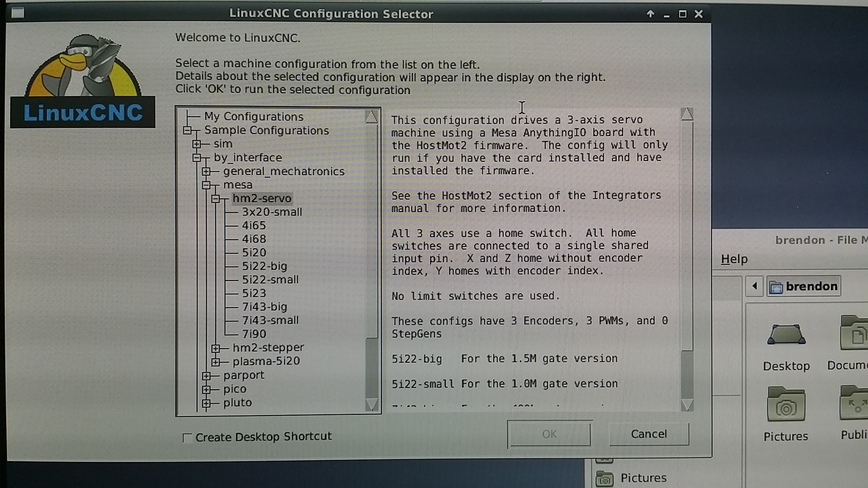The height and width of the screenshot is (488, 868).
Task: Select Pictures in file manager sidebar
Action: pos(632,478)
